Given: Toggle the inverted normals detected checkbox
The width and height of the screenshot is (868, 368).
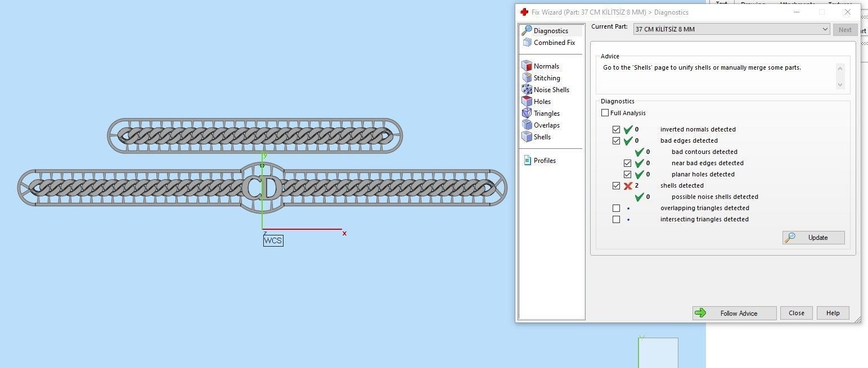Looking at the screenshot, I should (617, 130).
